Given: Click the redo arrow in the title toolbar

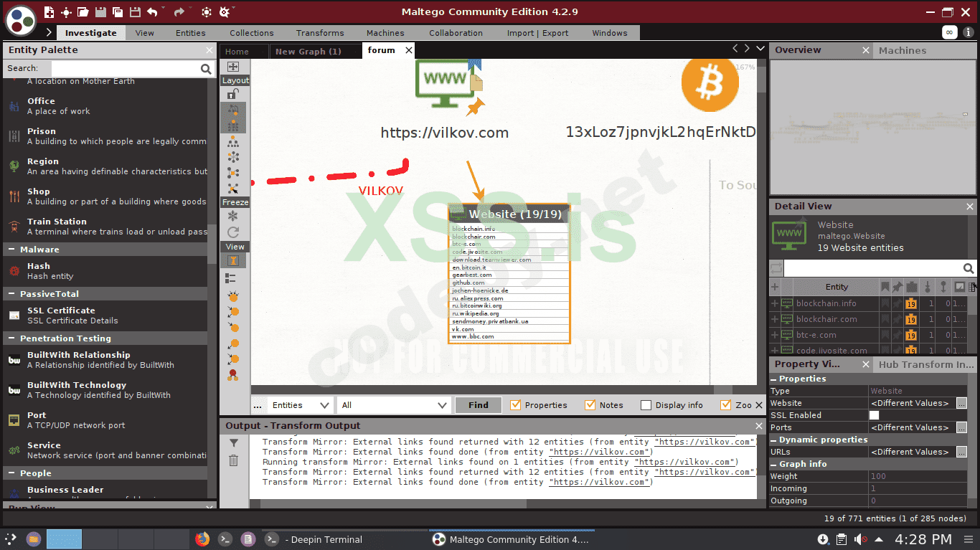Looking at the screenshot, I should [x=179, y=12].
